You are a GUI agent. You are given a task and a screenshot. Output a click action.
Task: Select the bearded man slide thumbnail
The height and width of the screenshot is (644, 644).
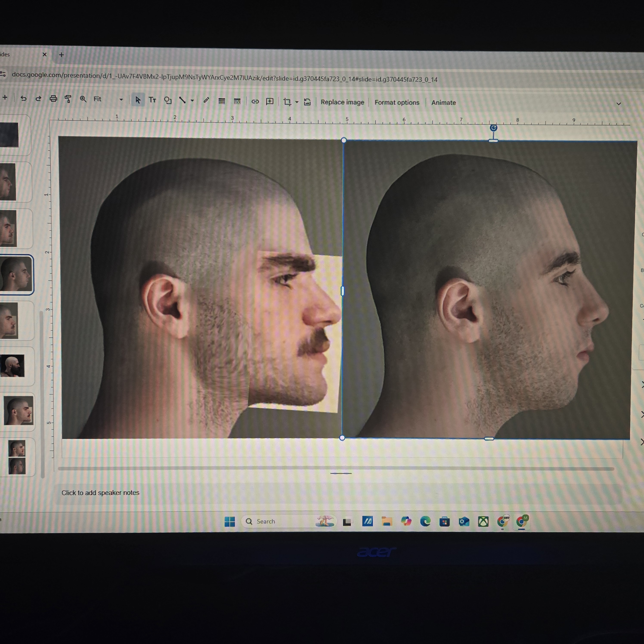pyautogui.click(x=12, y=366)
